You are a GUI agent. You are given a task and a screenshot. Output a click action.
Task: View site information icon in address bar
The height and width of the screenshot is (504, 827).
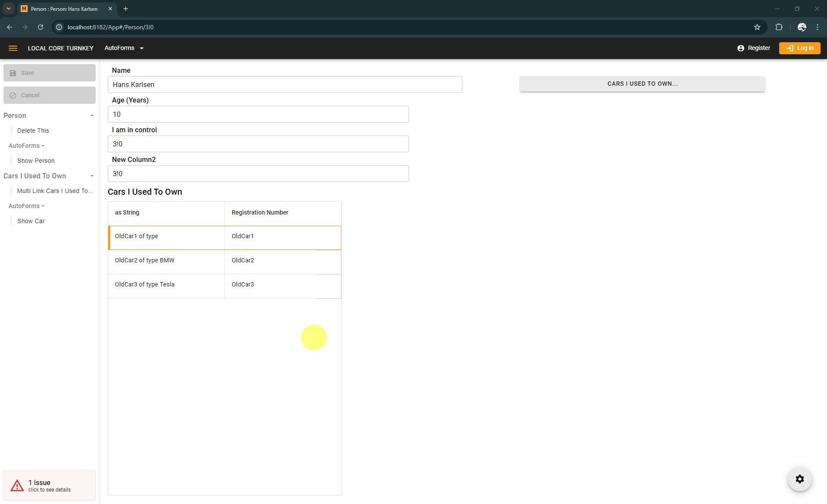click(x=59, y=27)
